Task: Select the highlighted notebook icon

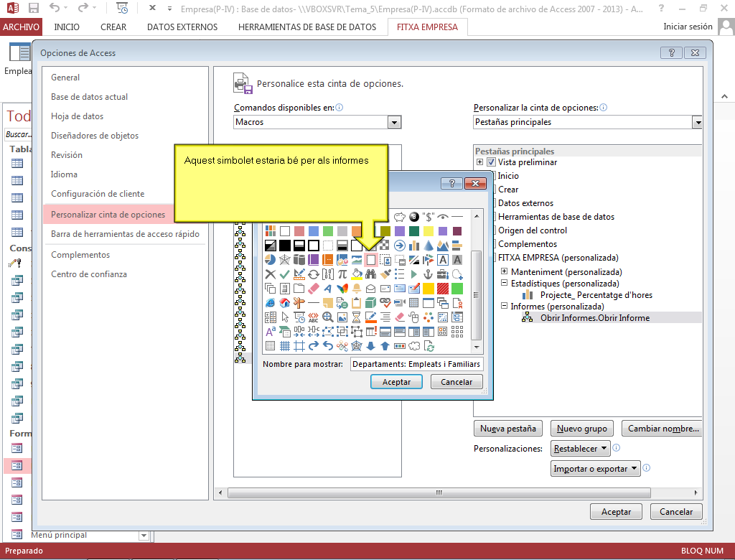Action: 371,260
